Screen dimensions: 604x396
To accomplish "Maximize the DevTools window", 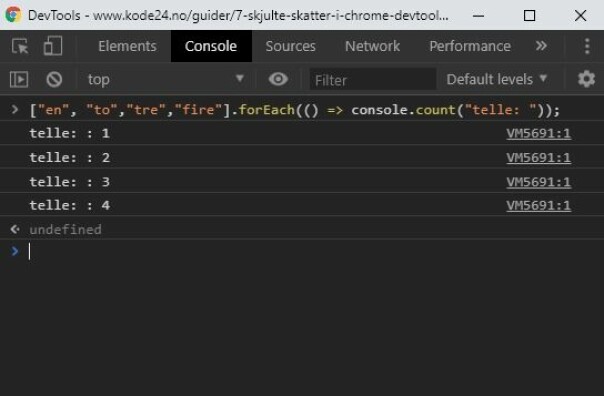I will tap(529, 16).
